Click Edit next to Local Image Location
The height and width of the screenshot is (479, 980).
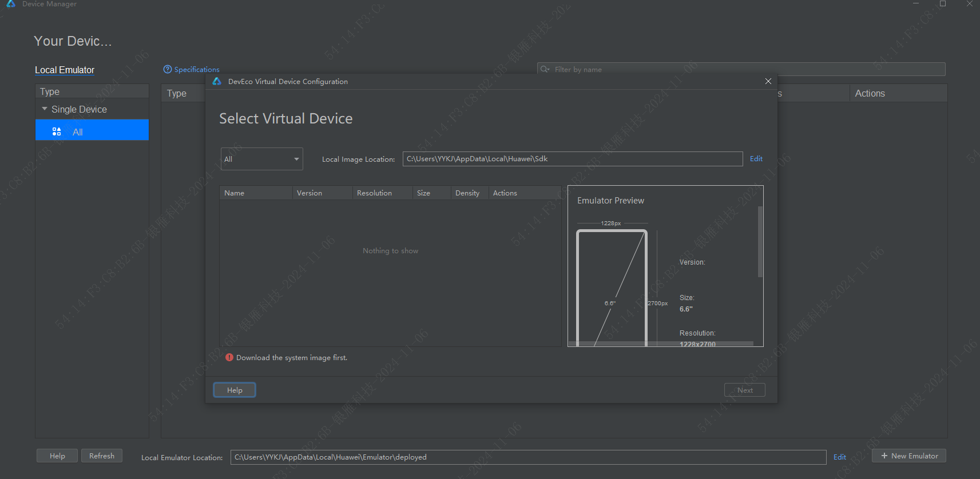coord(756,159)
